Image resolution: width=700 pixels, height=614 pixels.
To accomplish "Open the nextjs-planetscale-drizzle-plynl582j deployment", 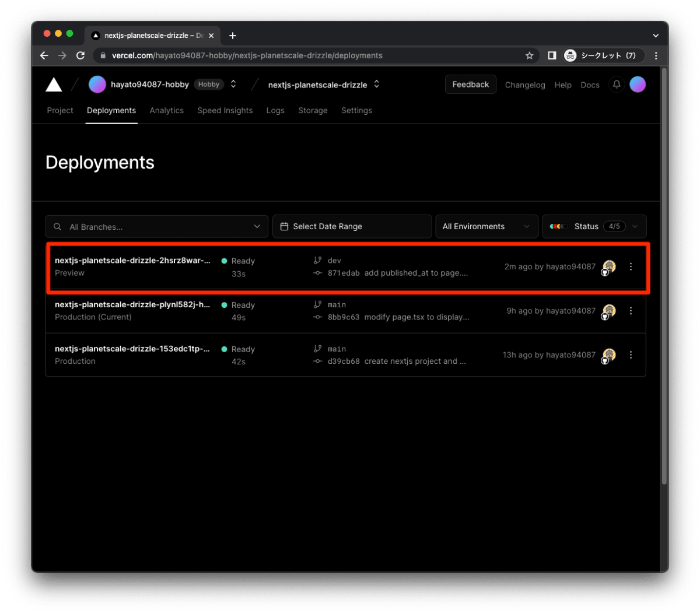I will tap(132, 305).
